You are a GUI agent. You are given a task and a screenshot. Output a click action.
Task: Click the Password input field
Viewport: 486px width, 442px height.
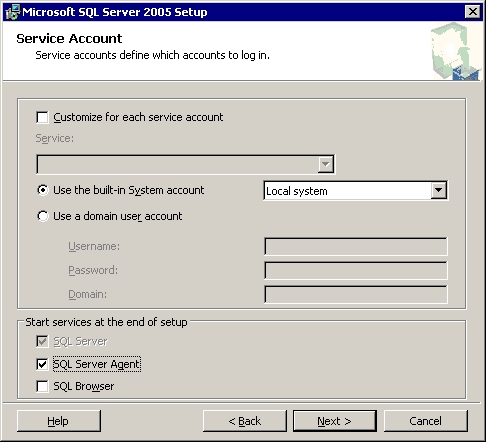coord(356,270)
